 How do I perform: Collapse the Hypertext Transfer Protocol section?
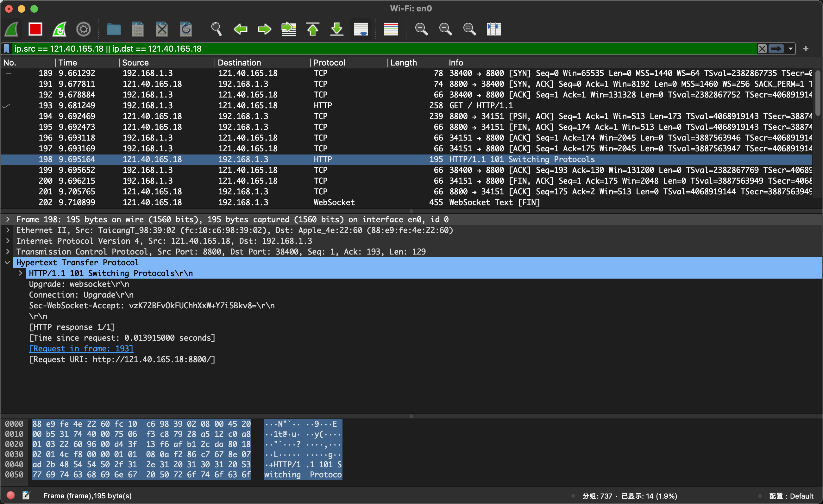click(8, 262)
